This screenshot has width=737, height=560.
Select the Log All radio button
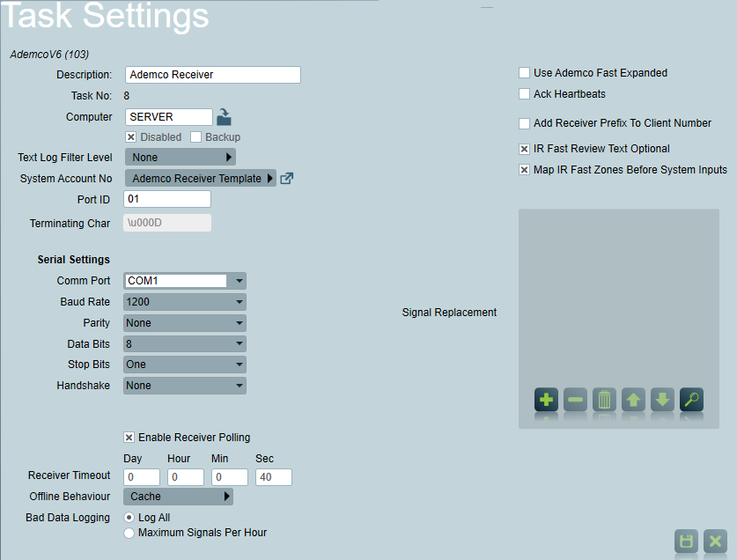tap(129, 517)
